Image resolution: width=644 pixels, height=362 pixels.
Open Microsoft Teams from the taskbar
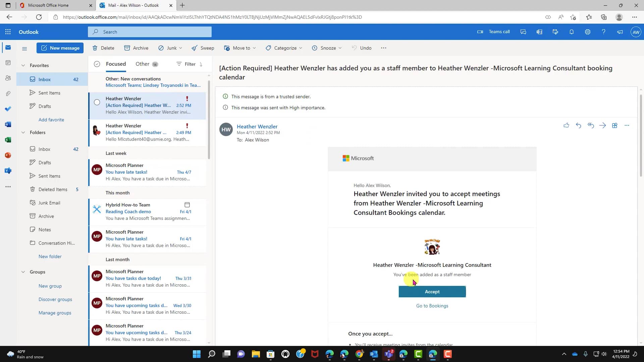coord(389,354)
